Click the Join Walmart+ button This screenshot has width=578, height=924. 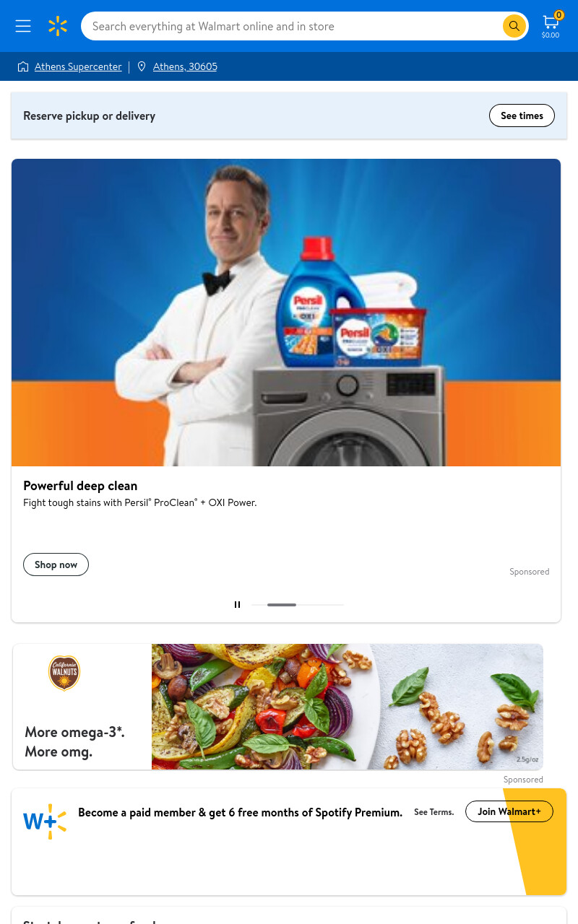point(509,811)
